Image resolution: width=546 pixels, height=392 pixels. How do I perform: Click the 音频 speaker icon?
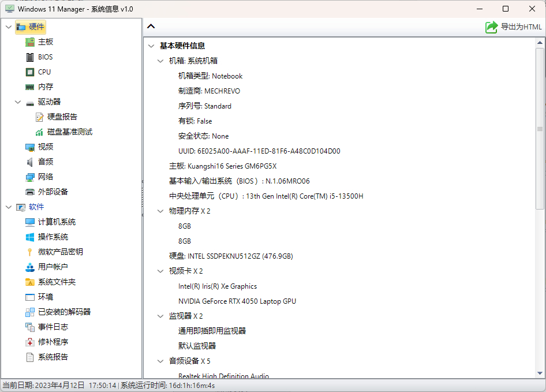click(x=30, y=162)
